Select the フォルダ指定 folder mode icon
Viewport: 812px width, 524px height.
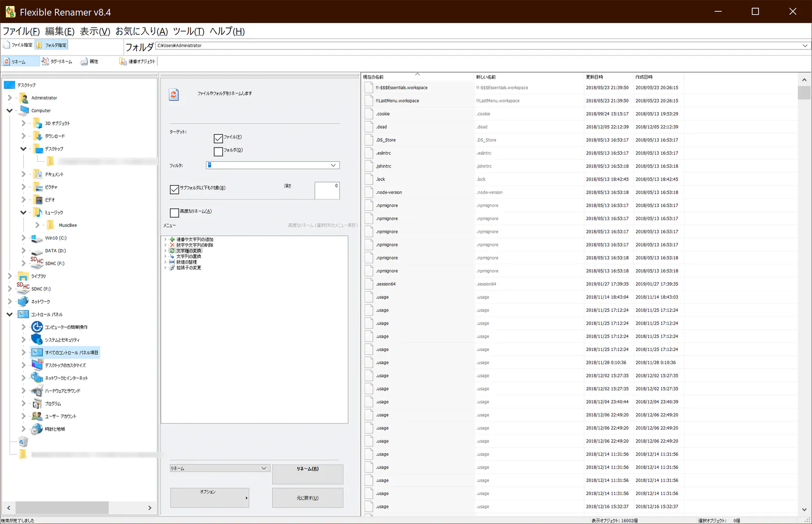[39, 45]
